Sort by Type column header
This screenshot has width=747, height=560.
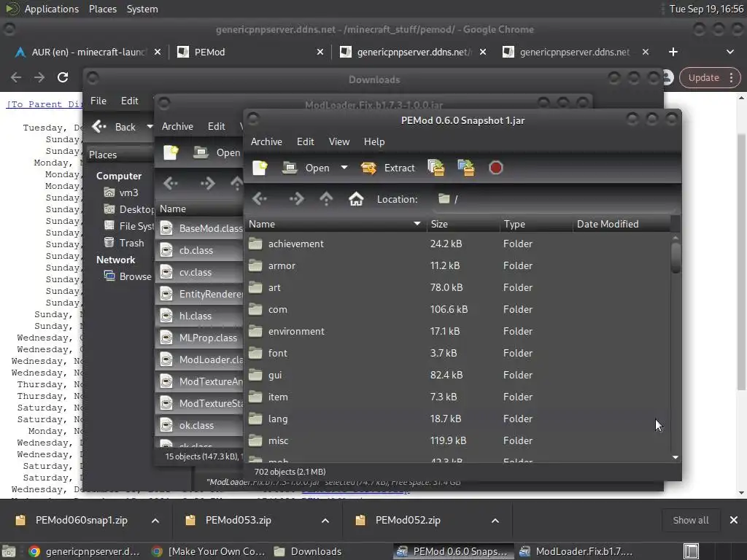tap(536, 224)
